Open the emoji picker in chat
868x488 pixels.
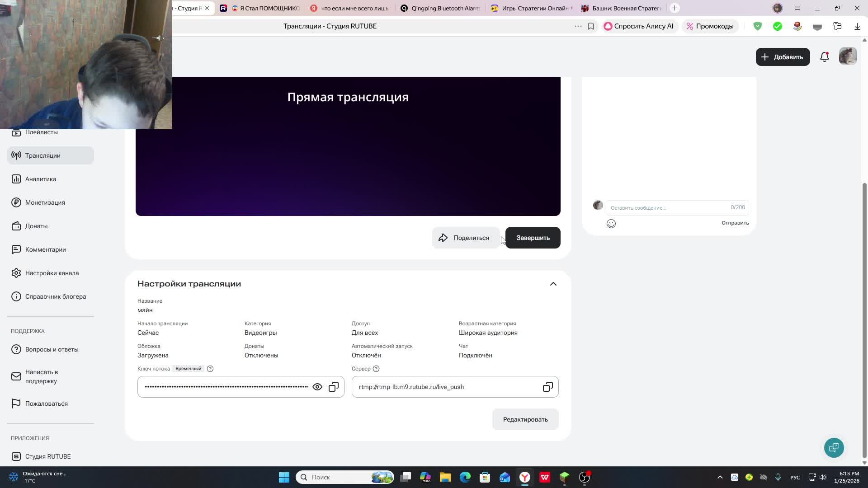coord(611,224)
